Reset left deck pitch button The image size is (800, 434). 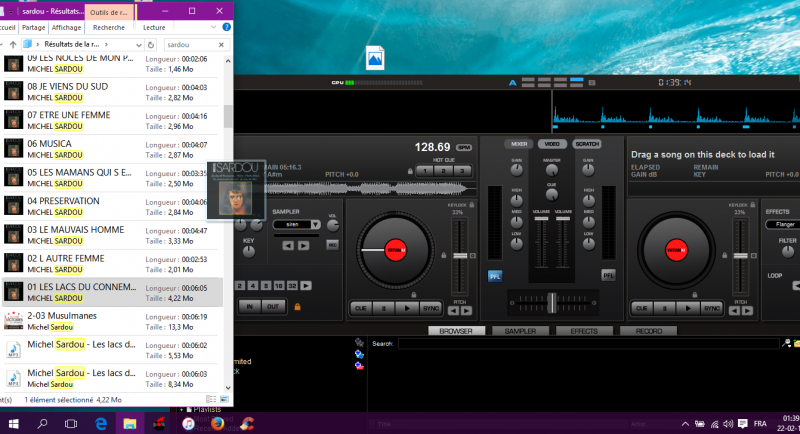coord(472,256)
